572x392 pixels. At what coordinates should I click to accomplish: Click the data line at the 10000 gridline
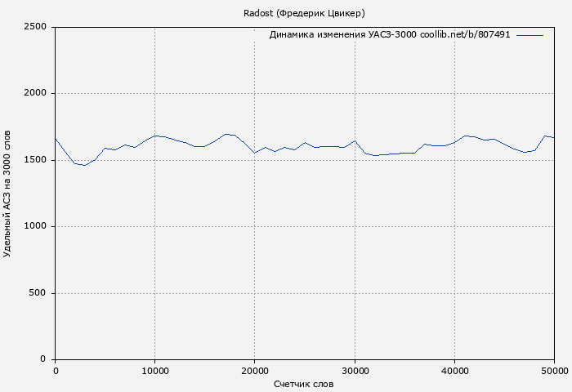point(154,136)
